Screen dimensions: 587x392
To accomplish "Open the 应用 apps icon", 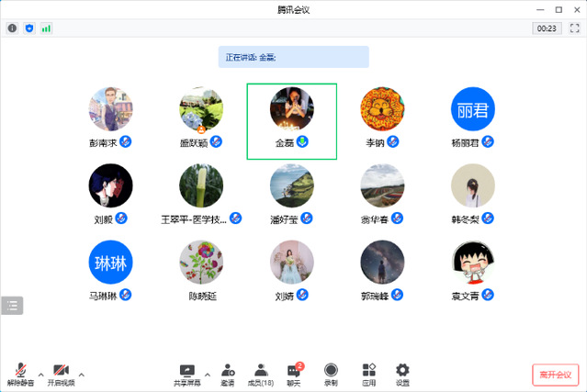I will click(368, 374).
